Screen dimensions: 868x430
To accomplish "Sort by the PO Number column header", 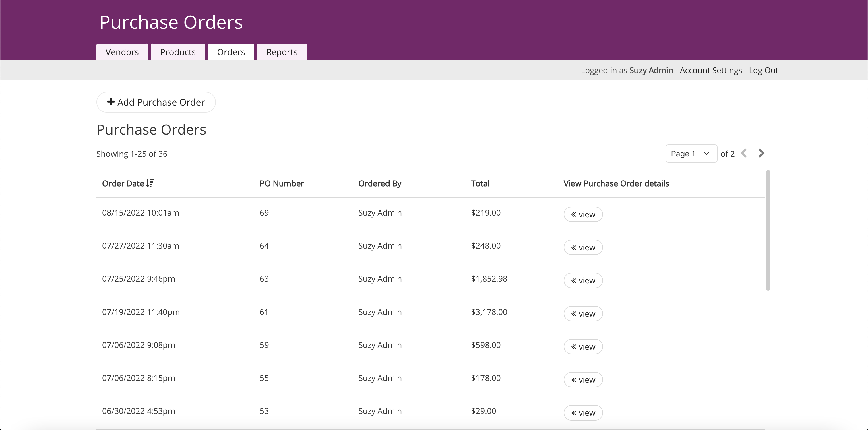I will tap(281, 184).
